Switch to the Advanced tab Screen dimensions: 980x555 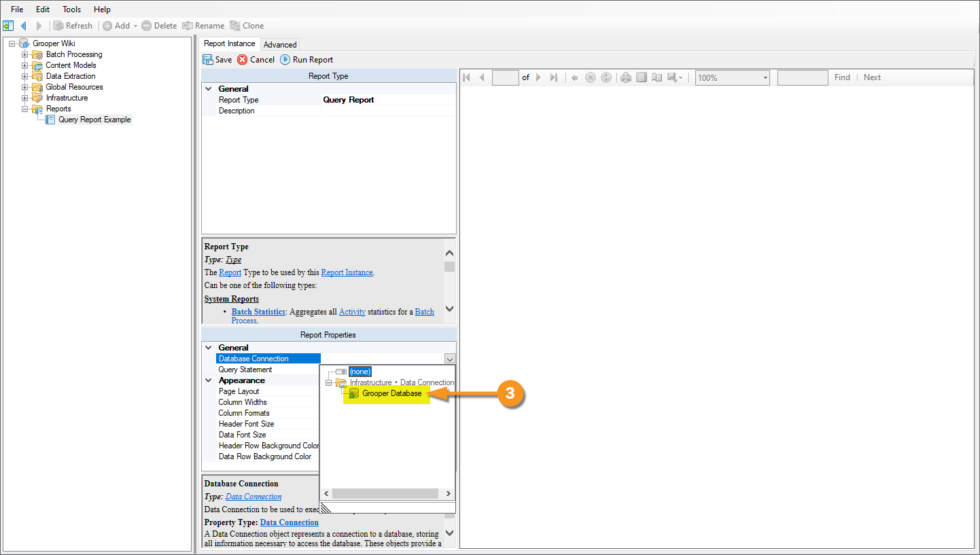(280, 45)
